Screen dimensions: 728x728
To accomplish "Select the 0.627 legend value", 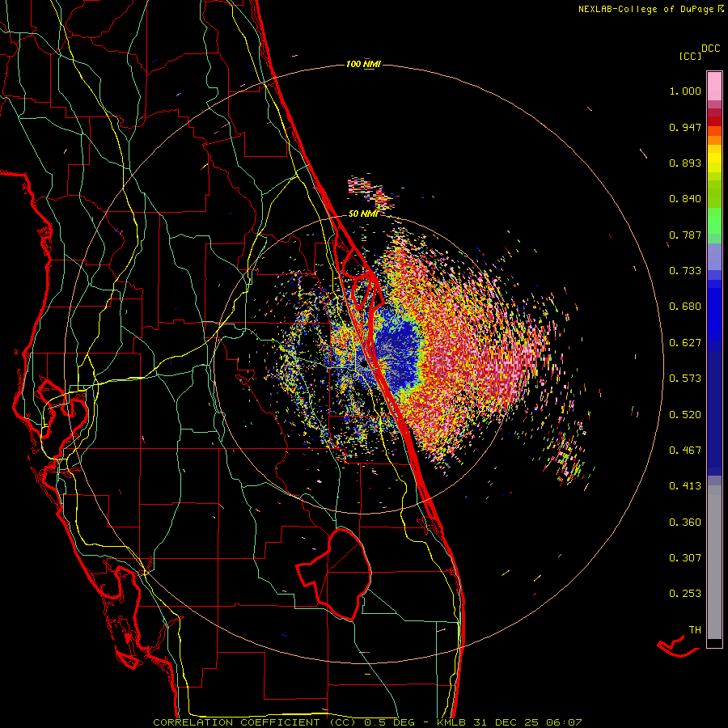I will tap(685, 343).
